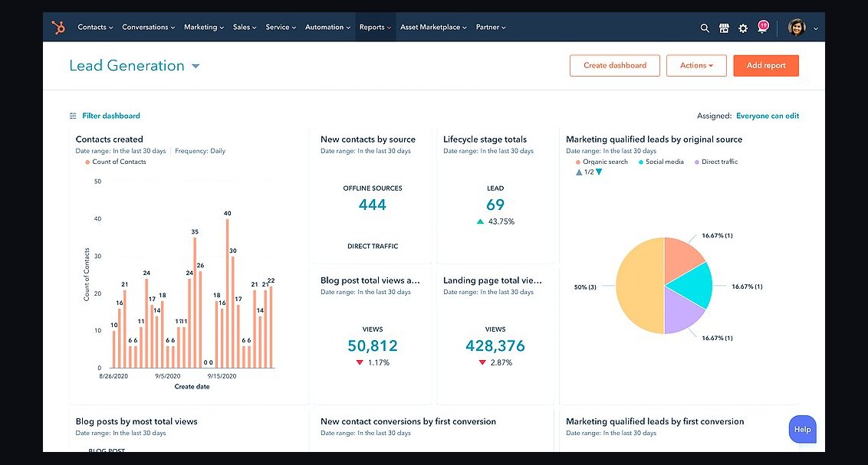Click the bar labeled 35 in chart
The image size is (868, 465).
(195, 303)
